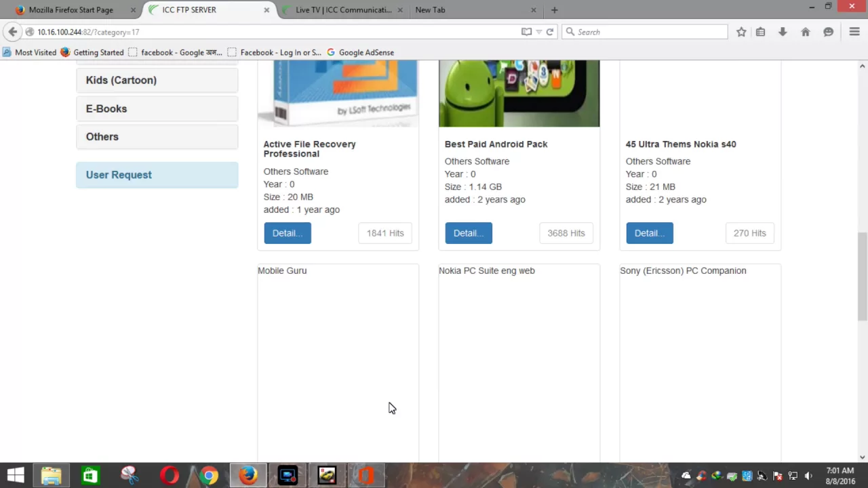Click Active File Recovery Professional title

[309, 148]
